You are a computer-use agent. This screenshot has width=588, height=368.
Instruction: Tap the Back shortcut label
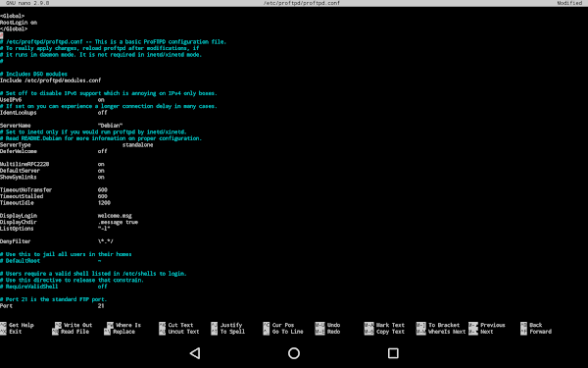[x=535, y=325]
